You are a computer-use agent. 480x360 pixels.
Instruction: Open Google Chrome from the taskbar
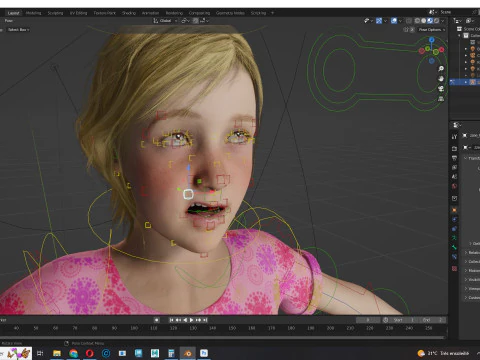click(73, 353)
